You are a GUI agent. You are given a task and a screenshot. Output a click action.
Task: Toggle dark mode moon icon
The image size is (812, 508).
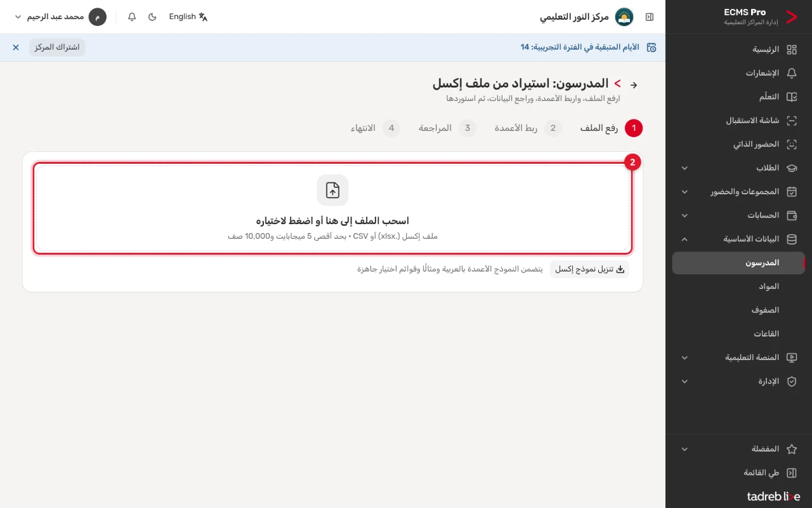[152, 17]
